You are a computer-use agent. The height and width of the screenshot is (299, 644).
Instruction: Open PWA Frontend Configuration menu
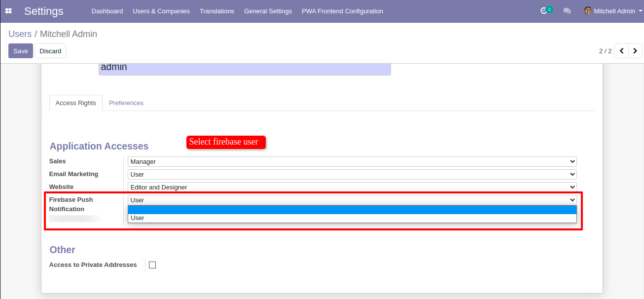click(x=342, y=11)
